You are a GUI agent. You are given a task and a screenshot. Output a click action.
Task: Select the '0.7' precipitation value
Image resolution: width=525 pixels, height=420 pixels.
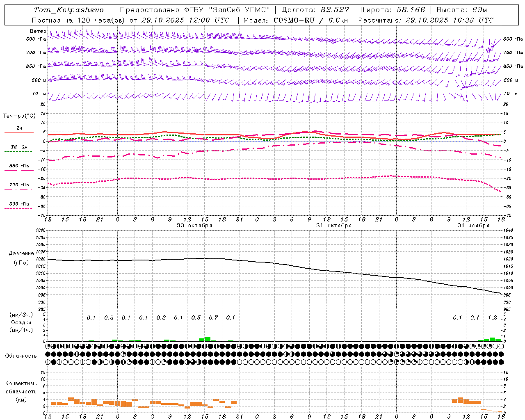pos(213,317)
